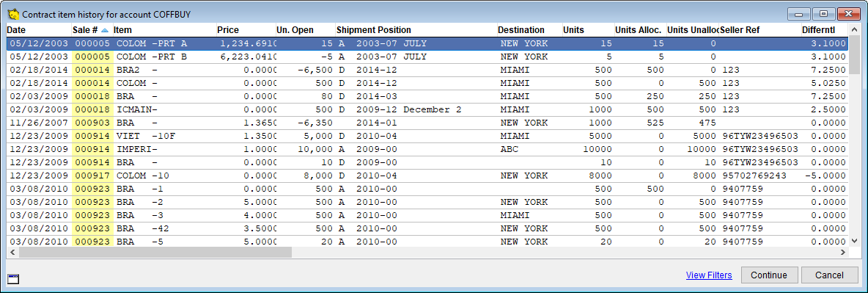Screen dimensions: 868x293
Task: Select the BRA -5 item row
Action: point(427,242)
